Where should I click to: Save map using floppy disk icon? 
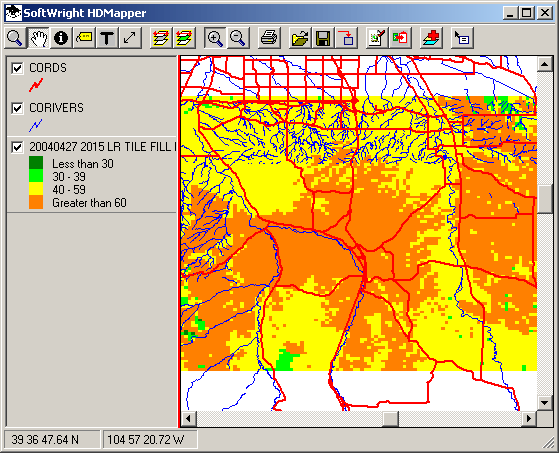[323, 38]
